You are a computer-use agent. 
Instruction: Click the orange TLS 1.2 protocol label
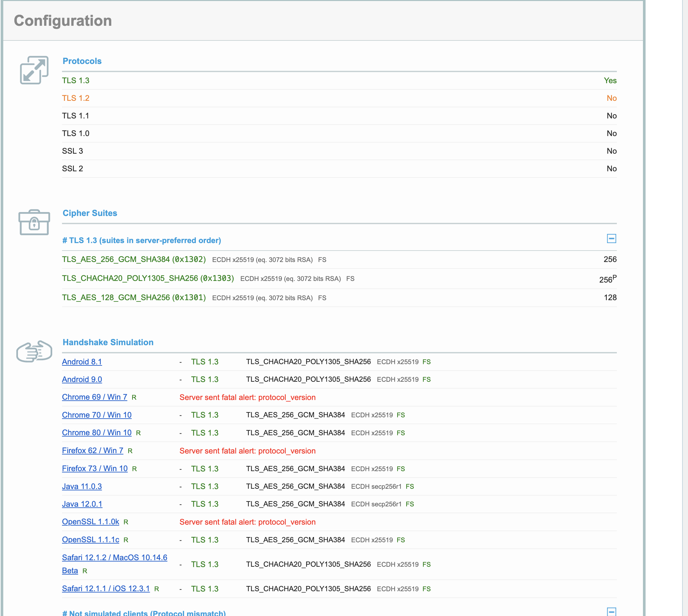tap(76, 98)
